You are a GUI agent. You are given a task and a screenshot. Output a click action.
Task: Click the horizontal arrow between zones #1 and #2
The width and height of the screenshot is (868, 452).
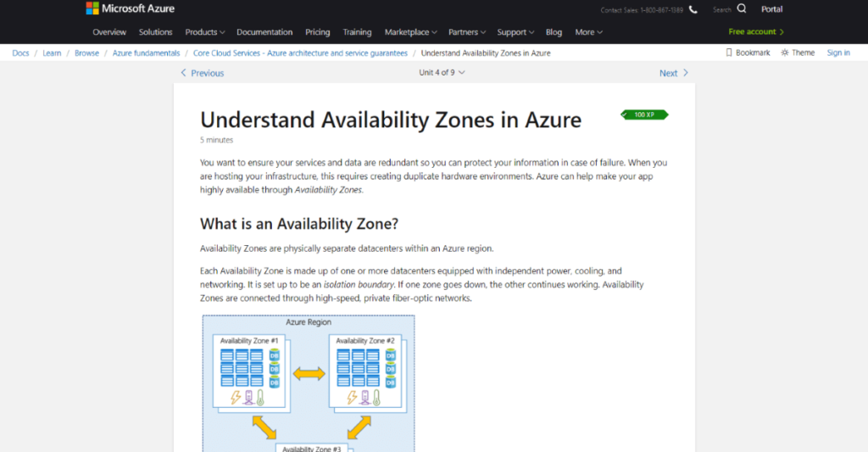tap(309, 374)
